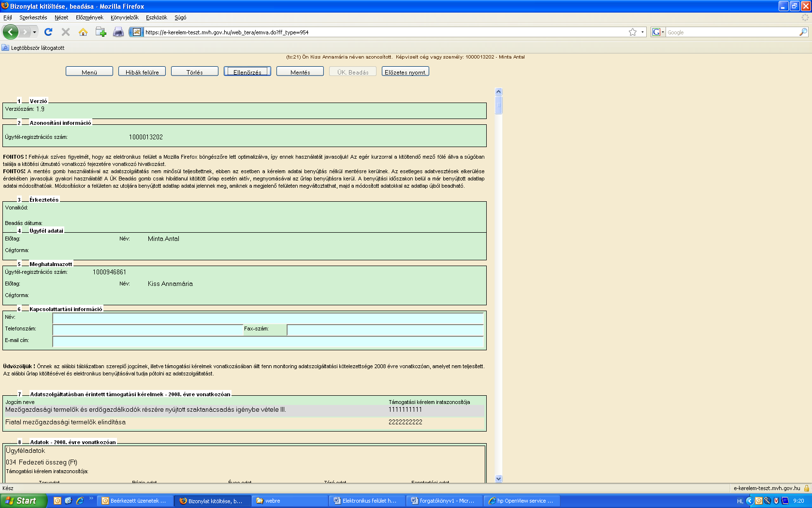
Task: Expand the address bar history dropdown
Action: point(642,32)
